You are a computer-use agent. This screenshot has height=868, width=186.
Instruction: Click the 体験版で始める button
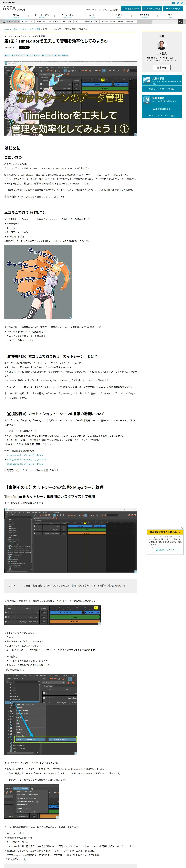(x=131, y=8)
